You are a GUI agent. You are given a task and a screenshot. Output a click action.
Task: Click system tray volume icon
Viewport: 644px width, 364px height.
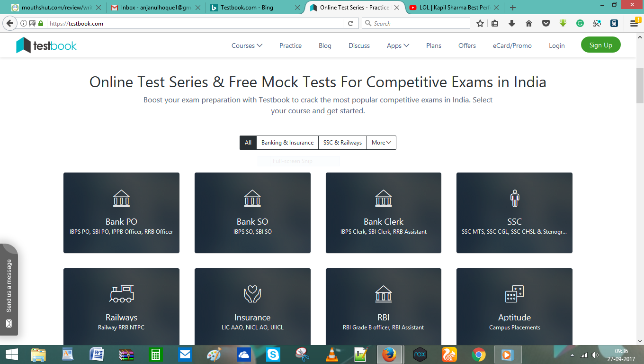[x=595, y=355]
